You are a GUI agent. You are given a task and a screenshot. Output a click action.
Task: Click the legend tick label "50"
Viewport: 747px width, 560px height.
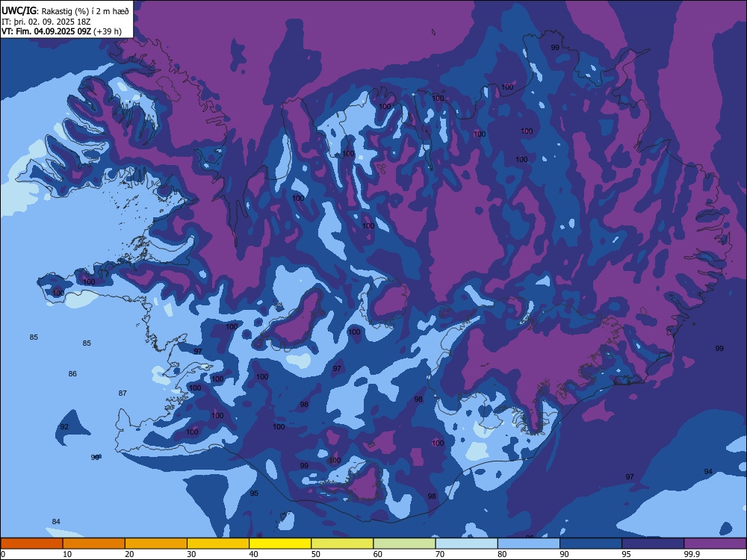pyautogui.click(x=316, y=554)
